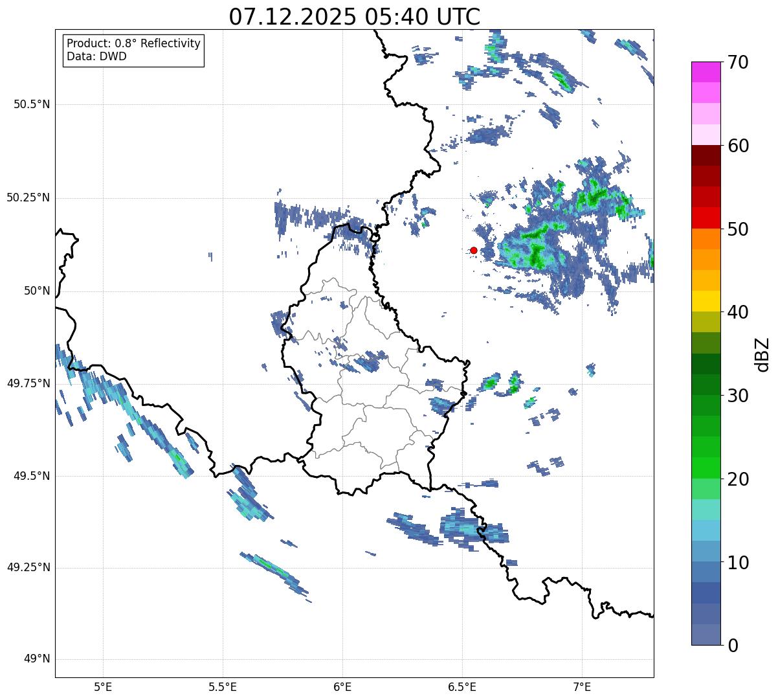This screenshot has width=778, height=700.
Task: Click the 'Data: DWD' text
Action: coord(97,56)
